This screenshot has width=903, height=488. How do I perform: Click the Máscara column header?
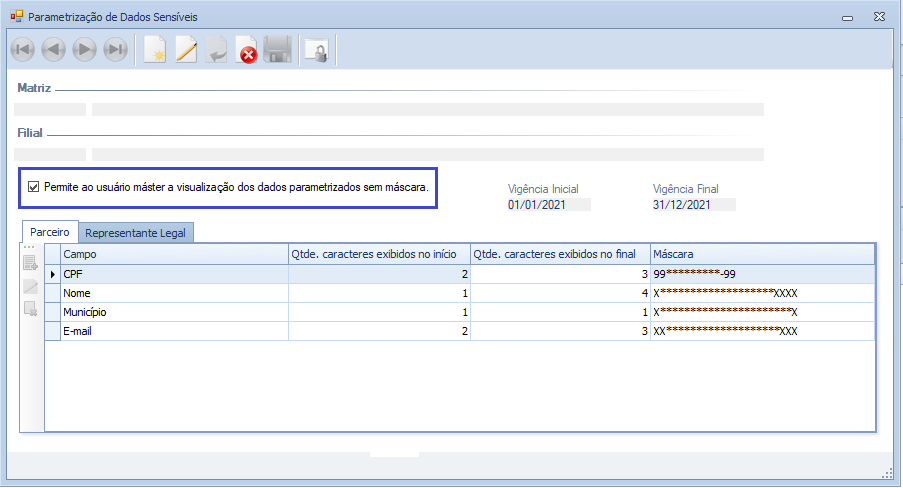[x=761, y=254]
